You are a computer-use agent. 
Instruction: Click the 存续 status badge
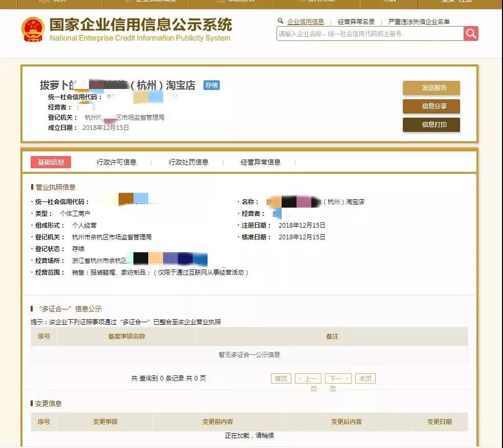pos(212,85)
